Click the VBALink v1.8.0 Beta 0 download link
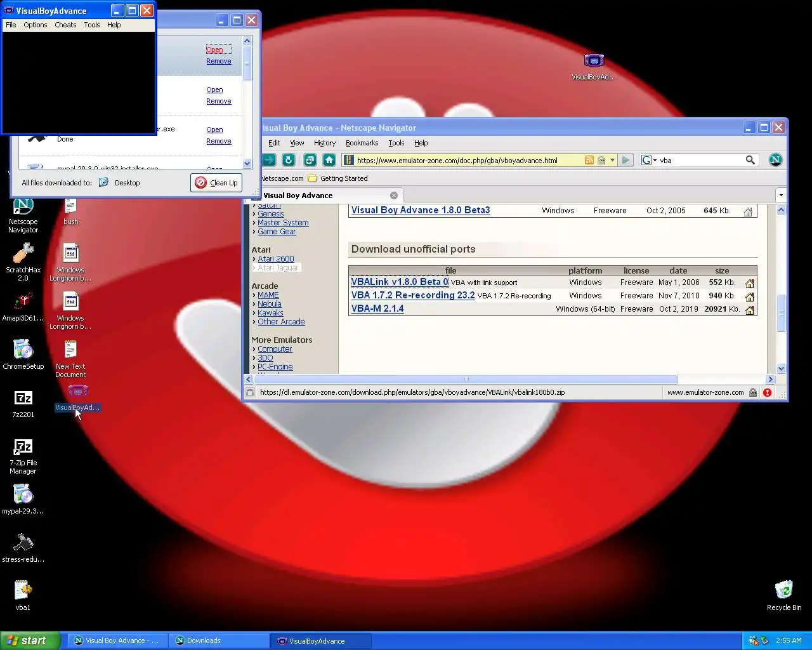The image size is (812, 650). point(400,282)
